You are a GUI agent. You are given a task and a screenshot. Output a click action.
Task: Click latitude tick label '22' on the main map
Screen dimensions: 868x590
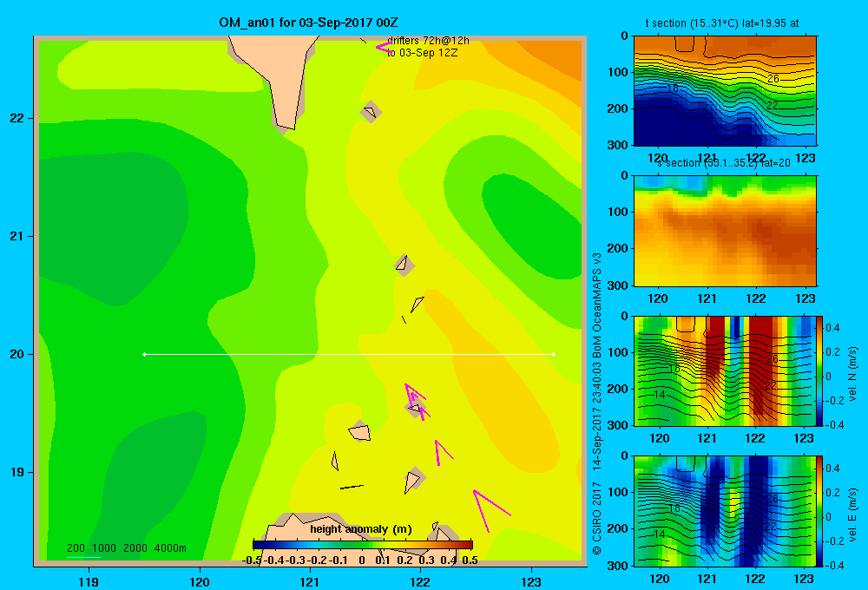pos(16,119)
